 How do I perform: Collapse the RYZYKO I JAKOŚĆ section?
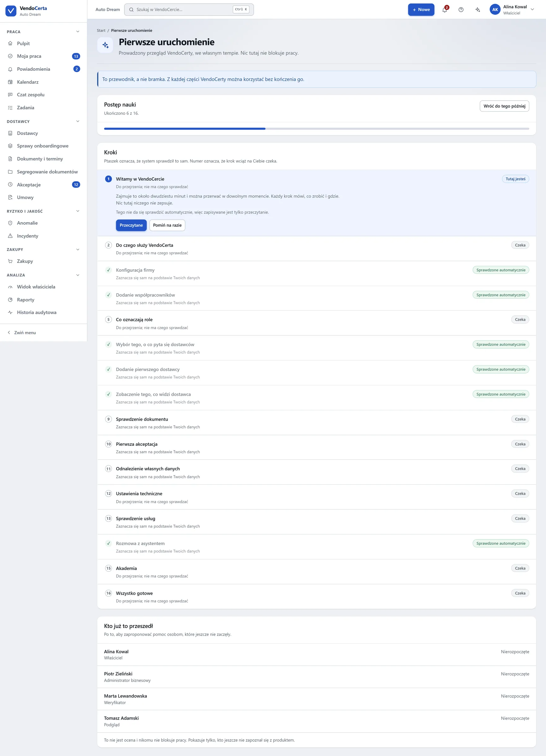[78, 211]
